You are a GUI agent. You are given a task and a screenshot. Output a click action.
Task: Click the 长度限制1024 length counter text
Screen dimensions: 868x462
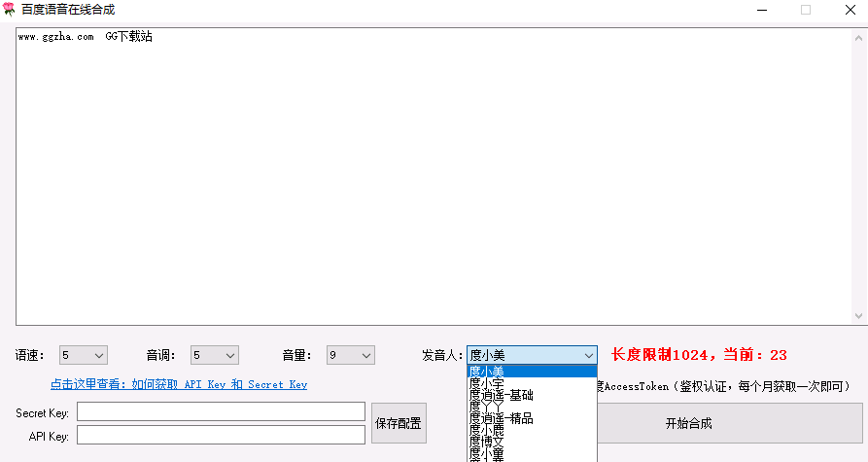point(699,355)
